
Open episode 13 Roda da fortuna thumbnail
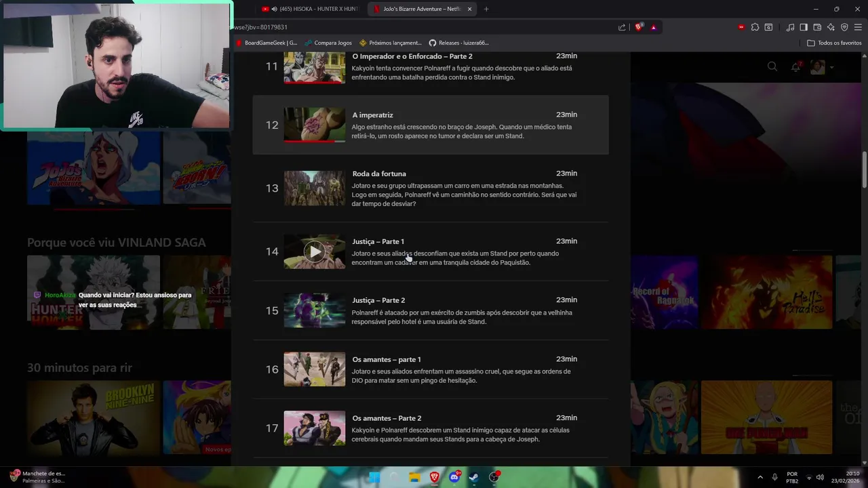[315, 188]
